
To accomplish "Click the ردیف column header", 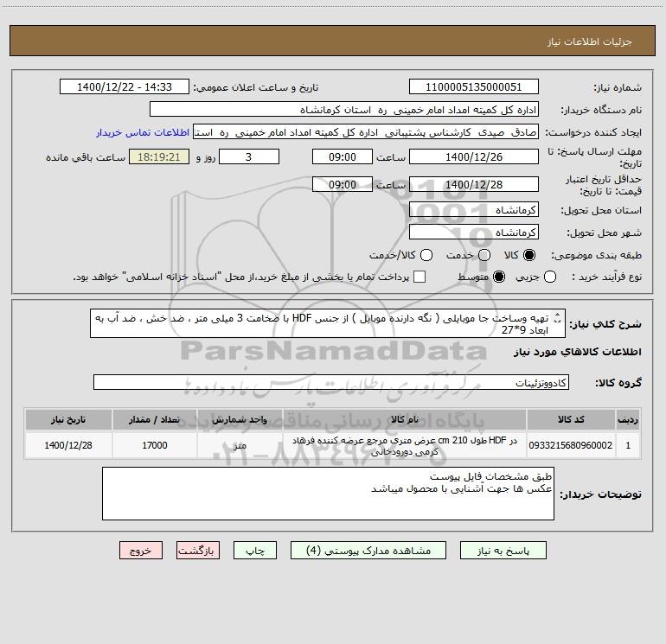I will (628, 419).
